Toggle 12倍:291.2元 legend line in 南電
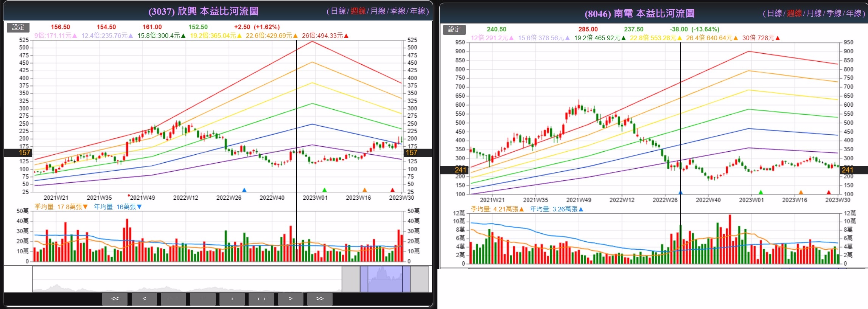The height and width of the screenshot is (309, 868). tap(492, 38)
